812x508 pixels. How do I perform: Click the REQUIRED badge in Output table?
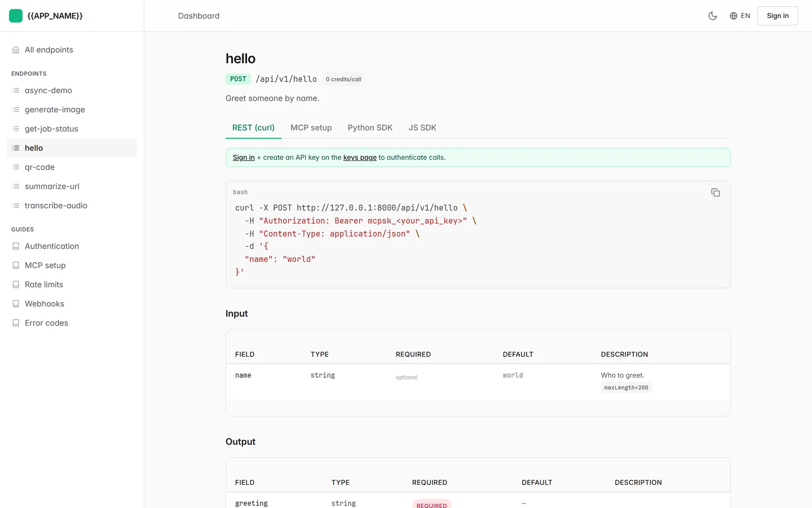coord(431,505)
